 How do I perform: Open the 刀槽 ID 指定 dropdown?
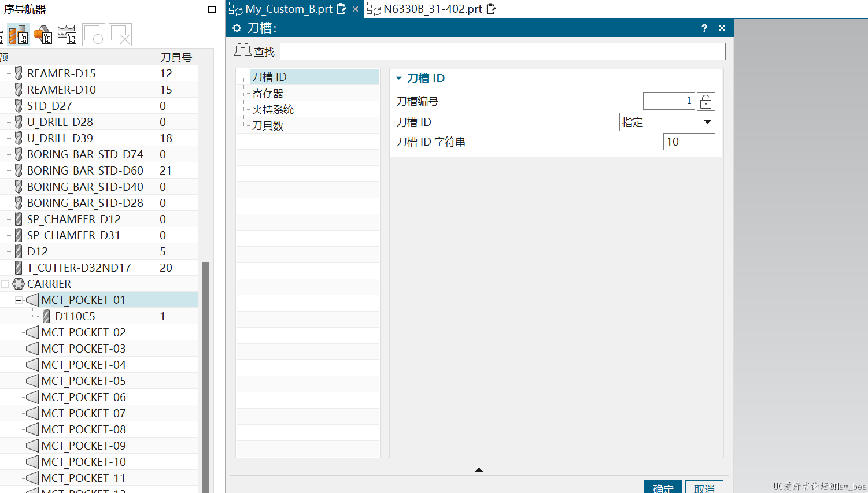click(x=667, y=122)
